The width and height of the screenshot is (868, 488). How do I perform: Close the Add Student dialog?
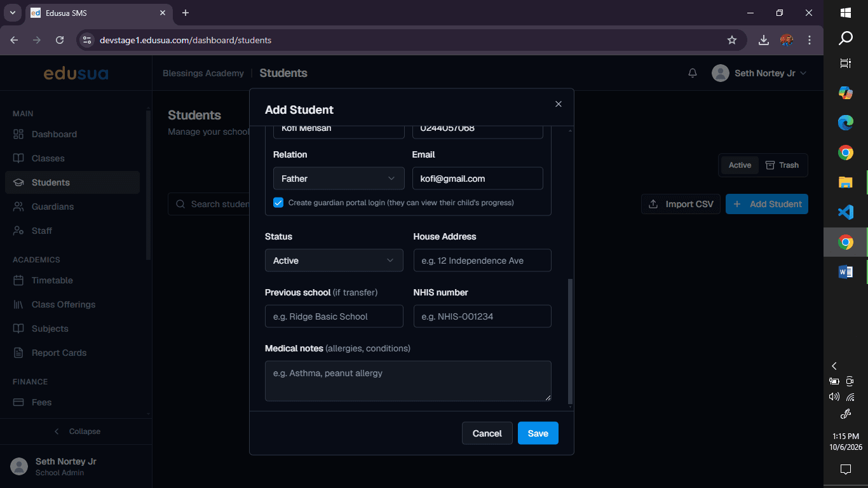[559, 104]
